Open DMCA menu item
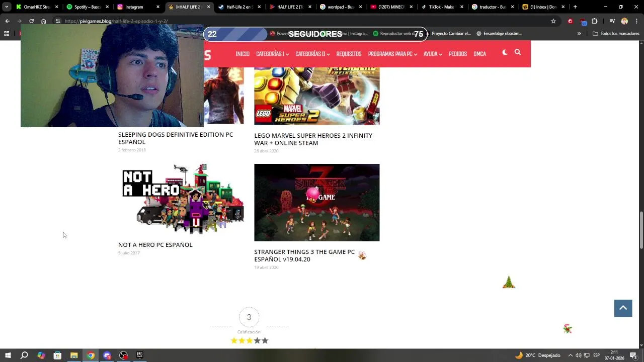The image size is (644, 362). coord(479,54)
